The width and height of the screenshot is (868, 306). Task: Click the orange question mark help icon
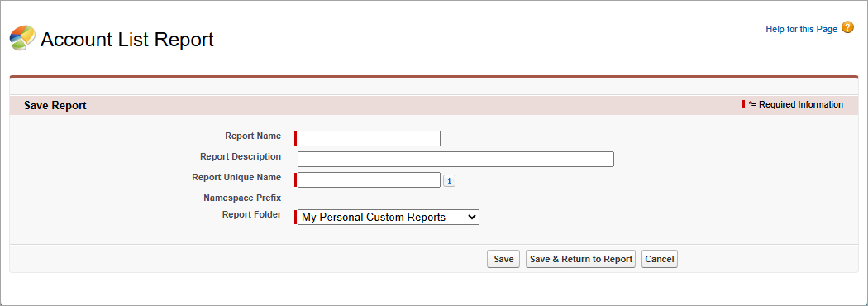tap(847, 27)
